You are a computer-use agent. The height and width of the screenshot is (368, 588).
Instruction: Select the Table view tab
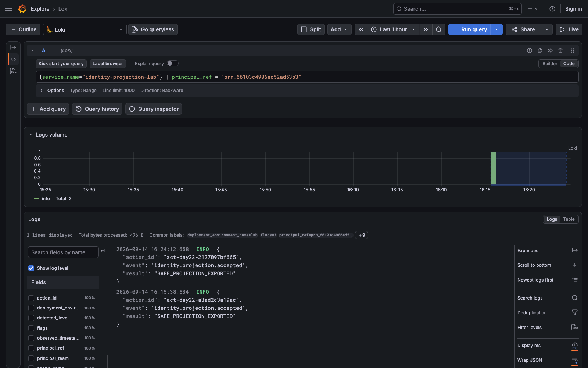point(569,219)
